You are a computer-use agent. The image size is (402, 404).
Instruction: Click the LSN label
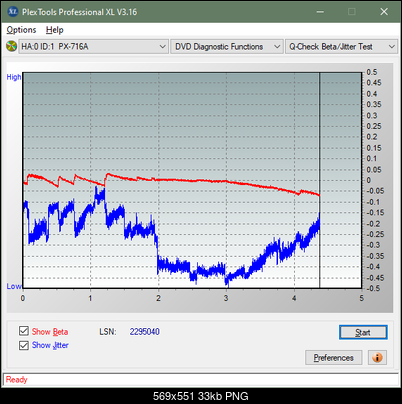(x=108, y=332)
